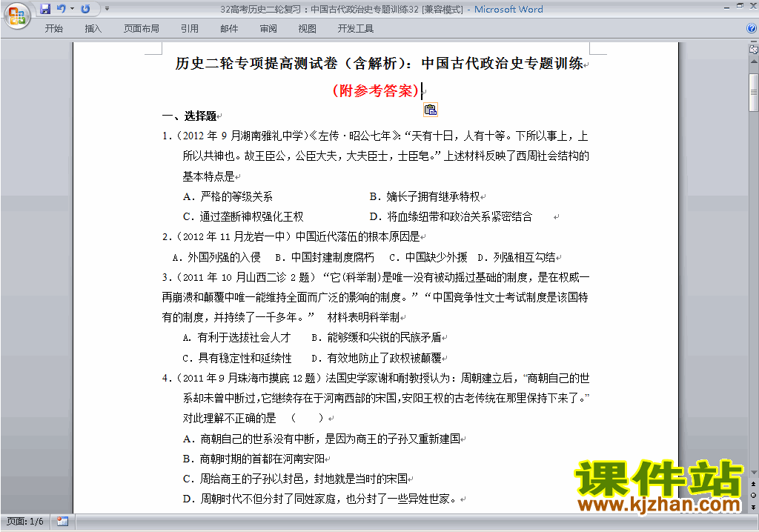Click the vertical scrollbar thumb
Image resolution: width=759 pixels, height=532 pixels.
pos(753,92)
